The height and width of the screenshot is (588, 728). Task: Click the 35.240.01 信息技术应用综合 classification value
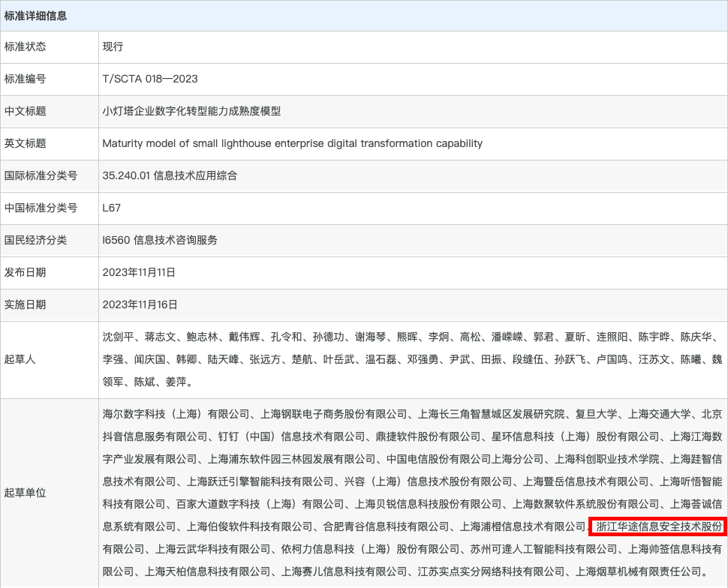tap(170, 175)
